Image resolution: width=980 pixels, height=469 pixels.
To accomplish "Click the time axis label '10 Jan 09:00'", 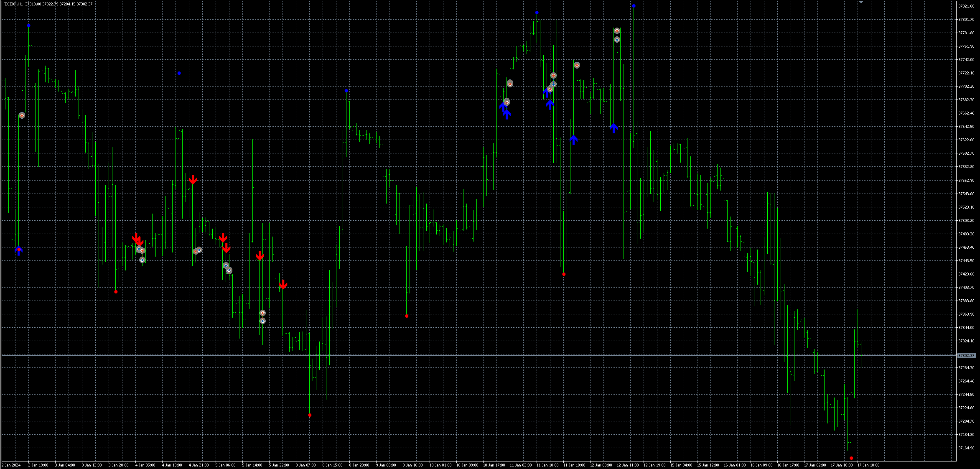I will [x=467, y=465].
